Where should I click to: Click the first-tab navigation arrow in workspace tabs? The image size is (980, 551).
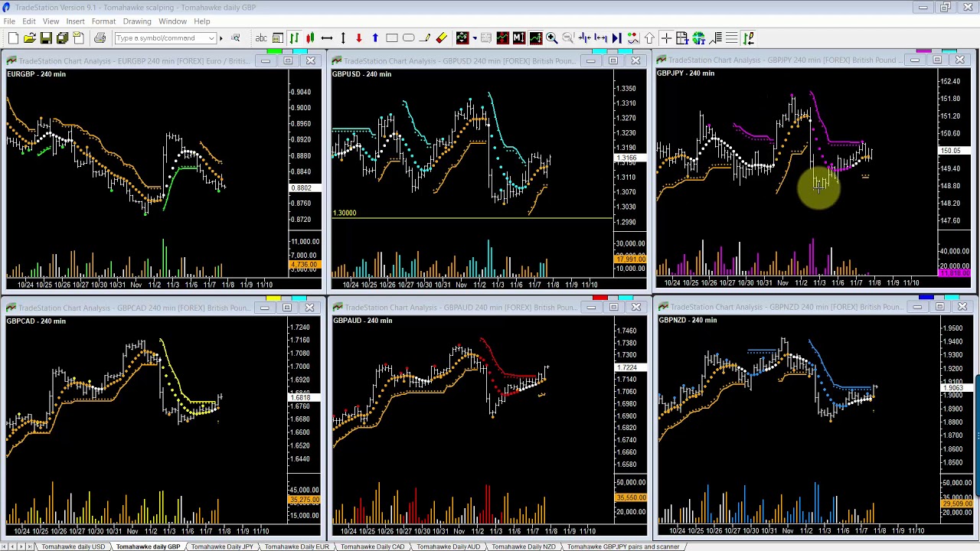click(x=4, y=546)
